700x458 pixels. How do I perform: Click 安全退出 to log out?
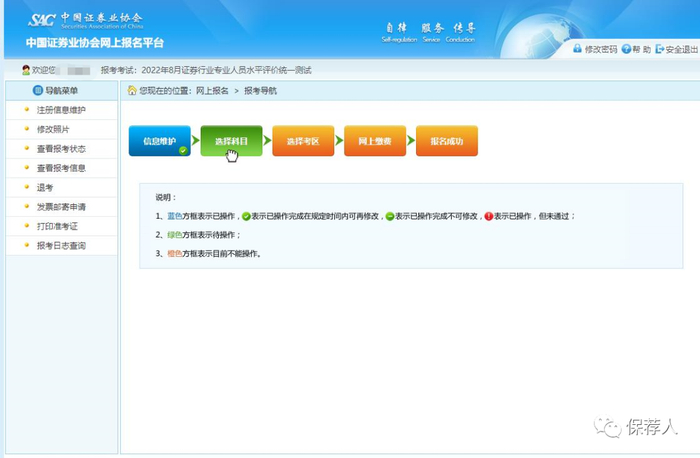click(681, 49)
